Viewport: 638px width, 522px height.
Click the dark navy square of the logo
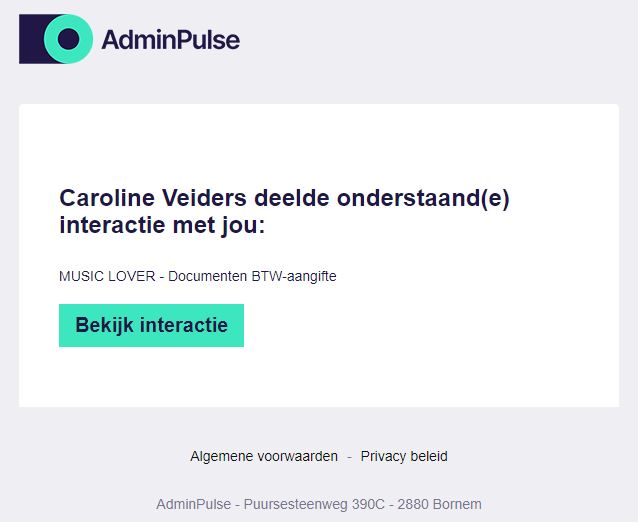pyautogui.click(x=32, y=39)
